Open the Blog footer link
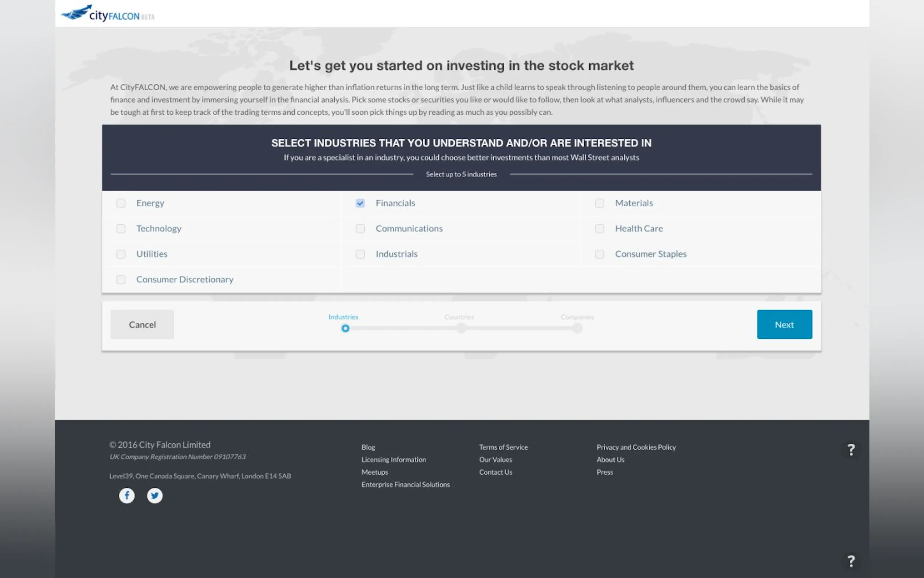924x578 pixels. point(368,447)
